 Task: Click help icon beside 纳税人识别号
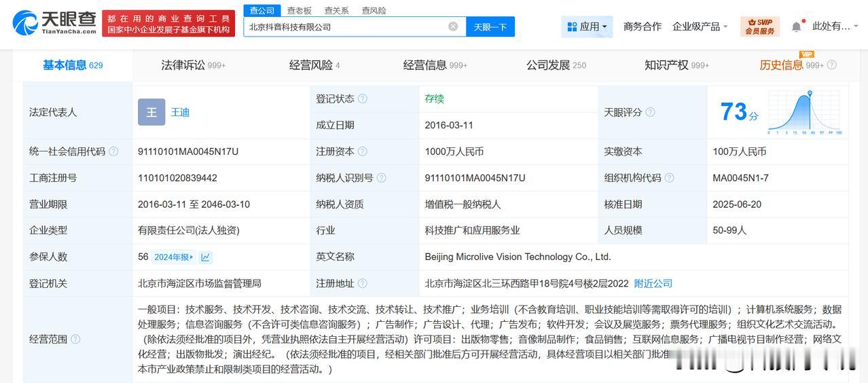pyautogui.click(x=381, y=178)
